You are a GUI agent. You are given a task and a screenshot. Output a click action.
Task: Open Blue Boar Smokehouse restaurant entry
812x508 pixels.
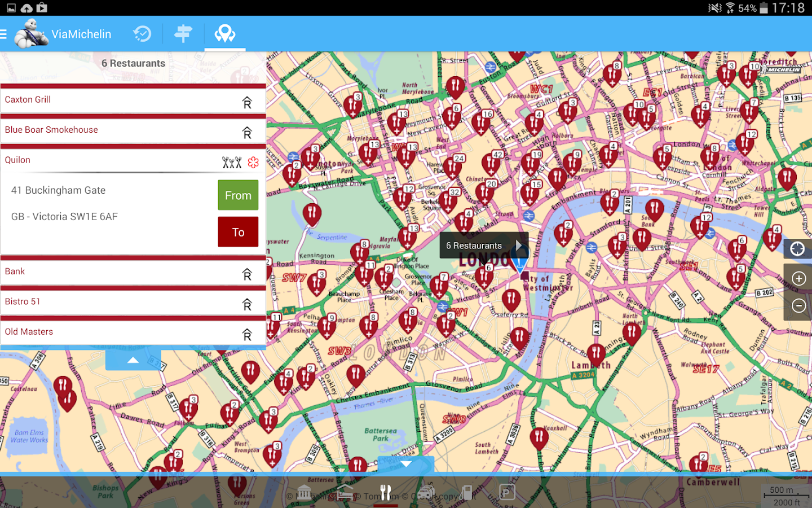point(133,130)
